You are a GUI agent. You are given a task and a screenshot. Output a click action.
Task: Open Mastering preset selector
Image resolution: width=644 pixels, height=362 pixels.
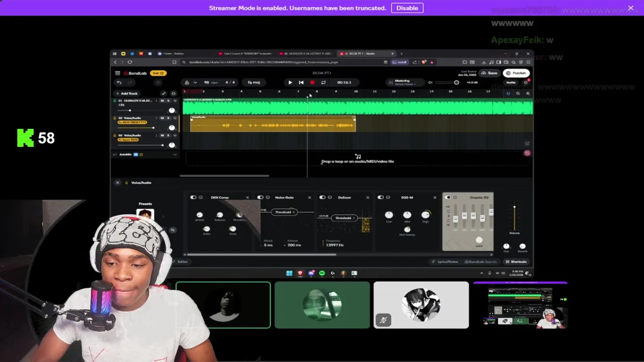coord(405,82)
